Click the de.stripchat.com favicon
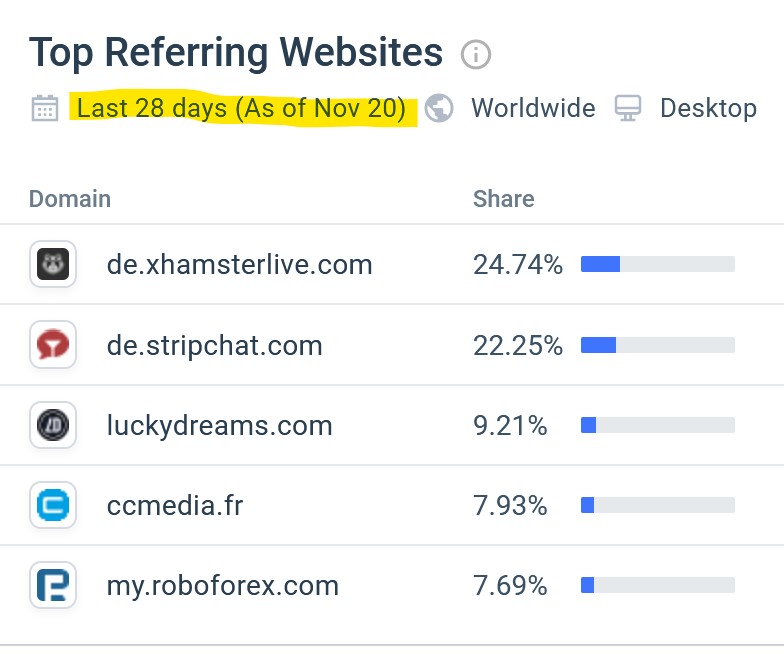This screenshot has width=784, height=660. 53,344
